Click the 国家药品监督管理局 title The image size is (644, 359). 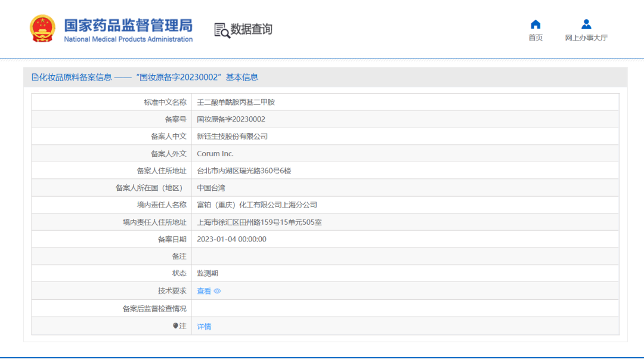tap(128, 25)
